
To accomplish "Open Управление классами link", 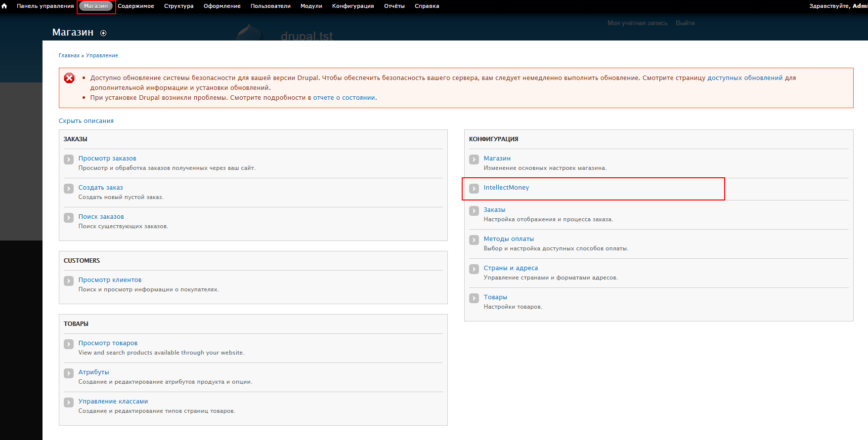I will pos(113,401).
